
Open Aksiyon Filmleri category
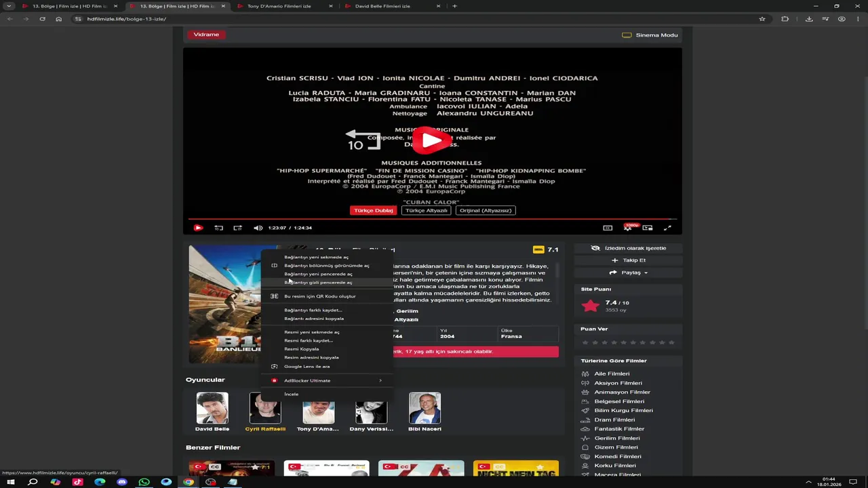pos(618,383)
